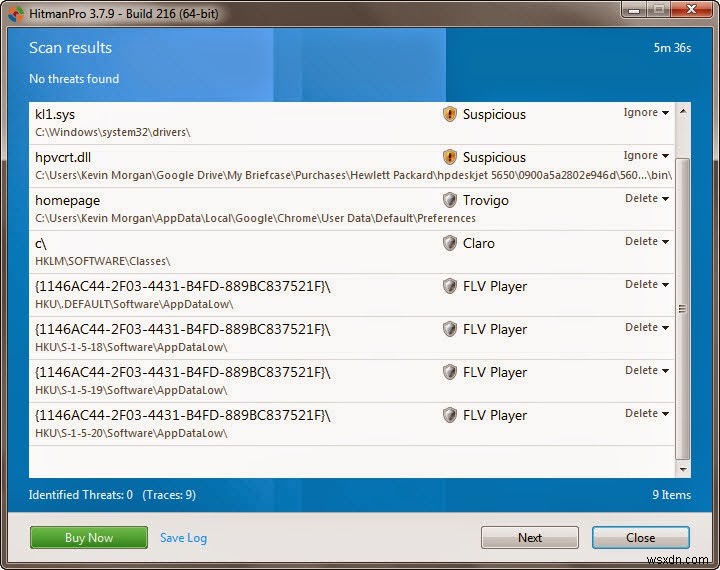The height and width of the screenshot is (570, 720).
Task: Click the HitmanPro logo in title bar
Action: point(16,14)
